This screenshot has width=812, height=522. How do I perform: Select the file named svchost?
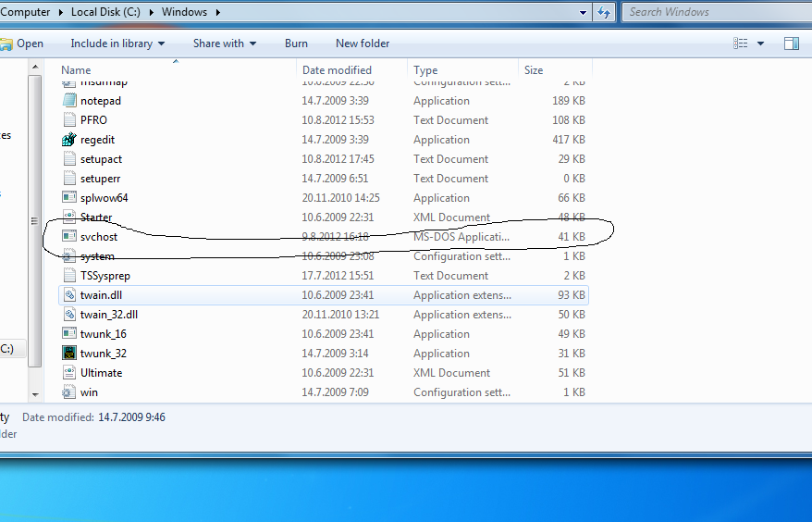point(99,236)
